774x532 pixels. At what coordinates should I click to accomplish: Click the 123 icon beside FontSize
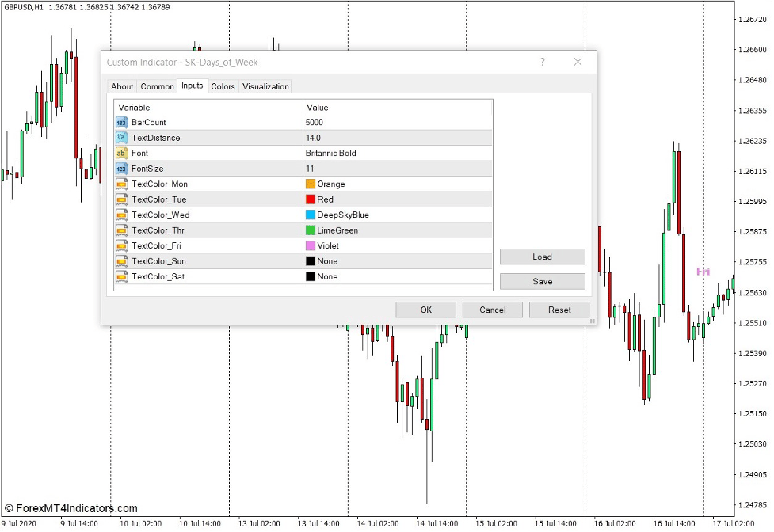coord(121,169)
